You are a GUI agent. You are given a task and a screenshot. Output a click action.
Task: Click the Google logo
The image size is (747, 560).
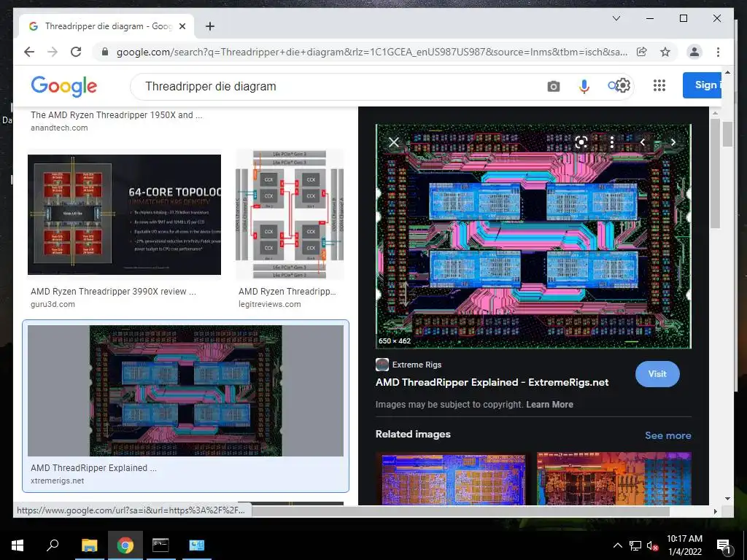64,86
